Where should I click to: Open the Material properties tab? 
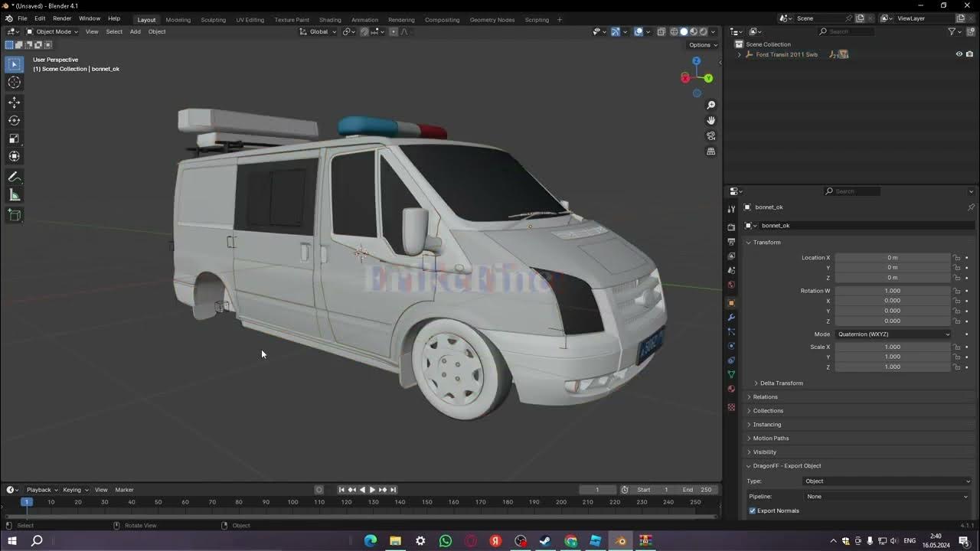(731, 389)
